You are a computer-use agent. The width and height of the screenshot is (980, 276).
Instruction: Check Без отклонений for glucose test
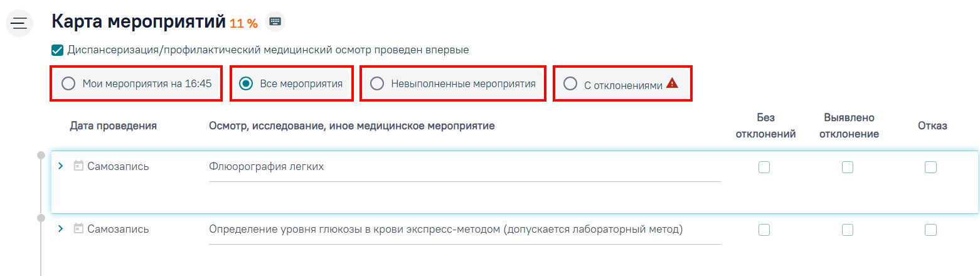coord(764,230)
